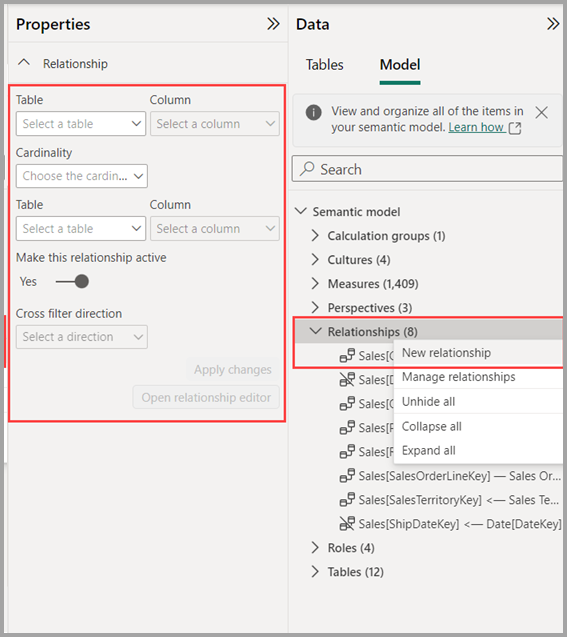The image size is (567, 637).
Task: Collapse the Data pane with double chevron
Action: (553, 24)
